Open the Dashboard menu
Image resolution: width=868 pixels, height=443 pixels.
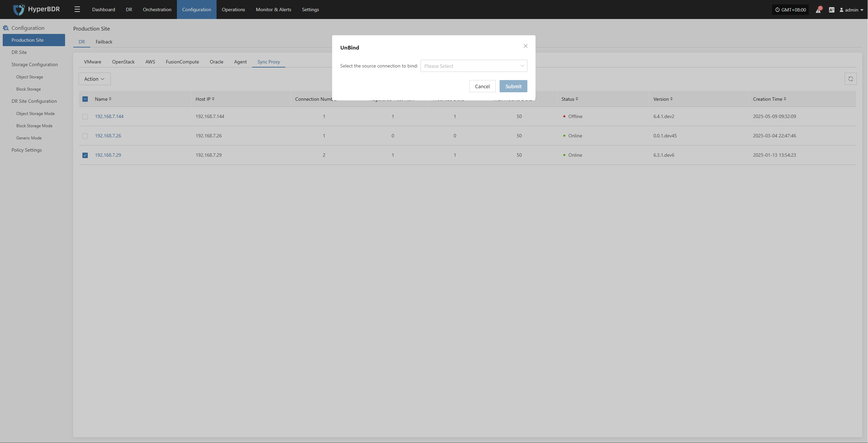coord(103,9)
